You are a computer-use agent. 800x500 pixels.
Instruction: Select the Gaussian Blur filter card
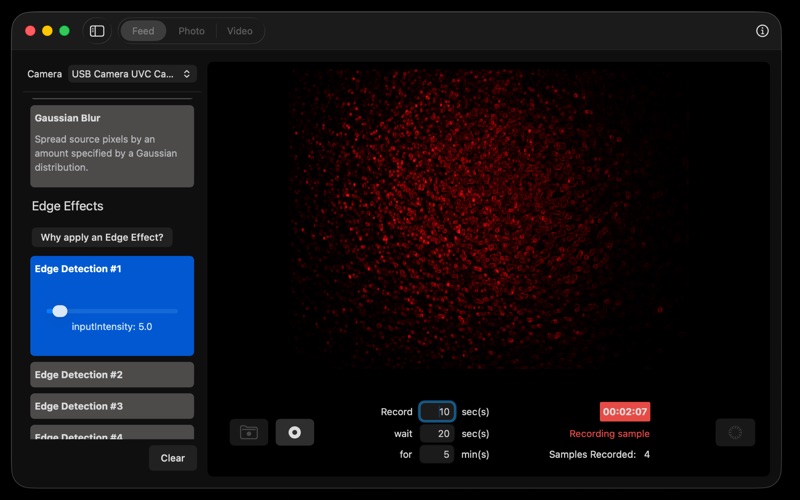pyautogui.click(x=112, y=146)
